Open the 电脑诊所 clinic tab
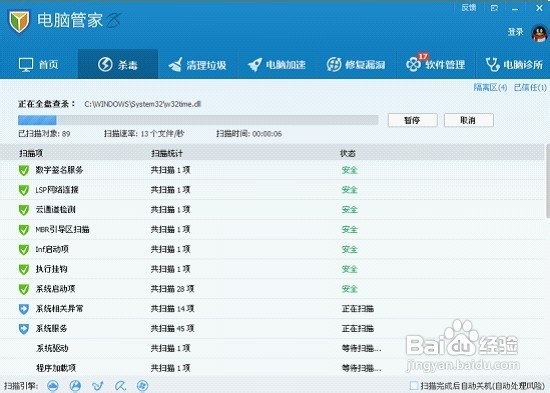550x393 pixels. click(514, 65)
